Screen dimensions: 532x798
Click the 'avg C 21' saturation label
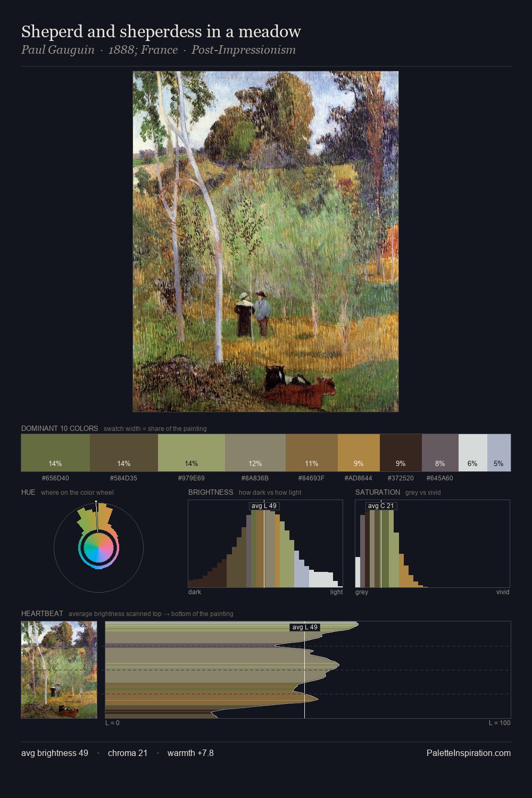(x=381, y=506)
